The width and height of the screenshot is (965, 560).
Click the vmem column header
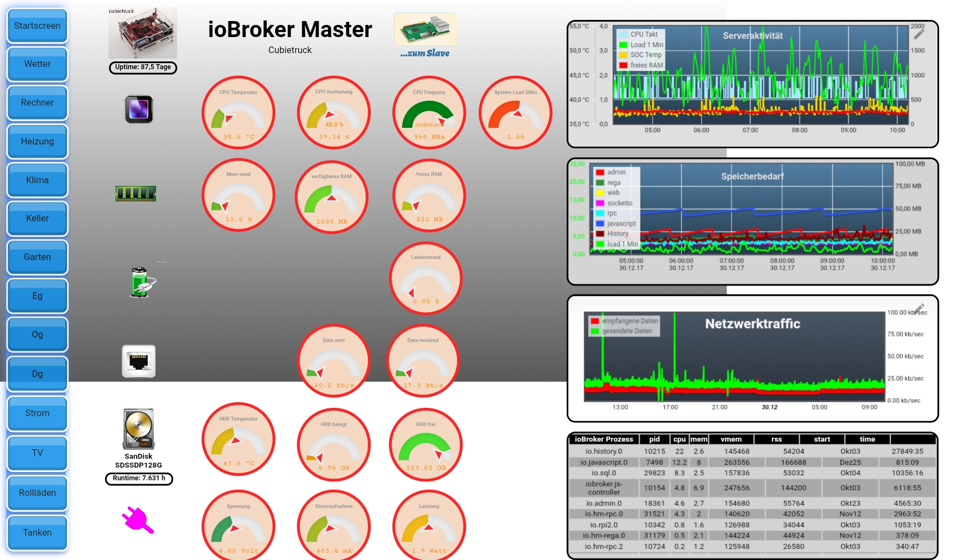(731, 439)
